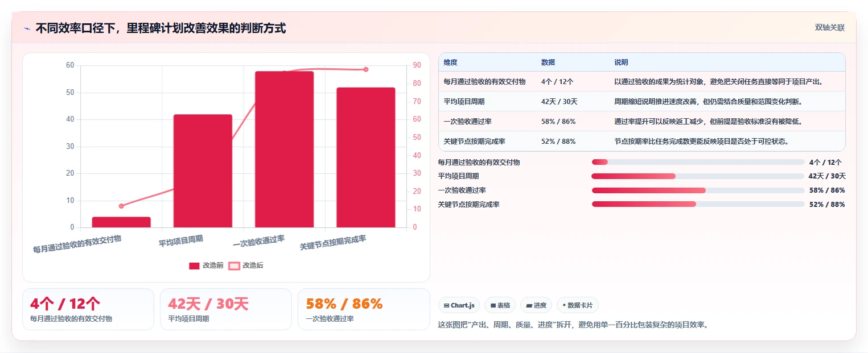Click the table row label 每月通过验收的有效交付物

point(484,81)
